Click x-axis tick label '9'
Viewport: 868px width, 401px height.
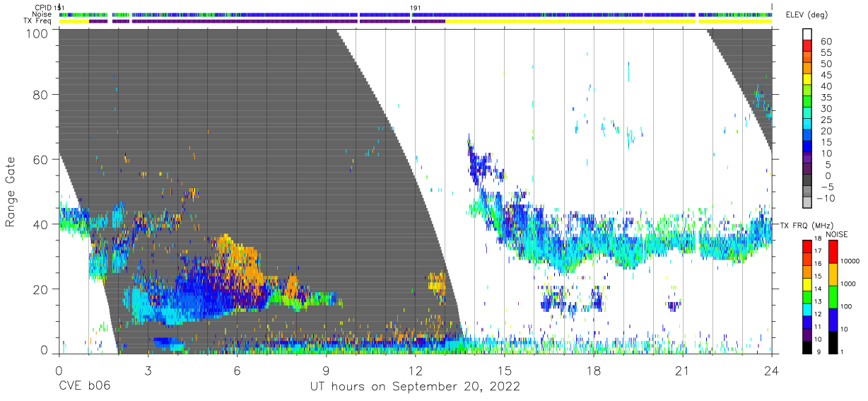click(326, 370)
